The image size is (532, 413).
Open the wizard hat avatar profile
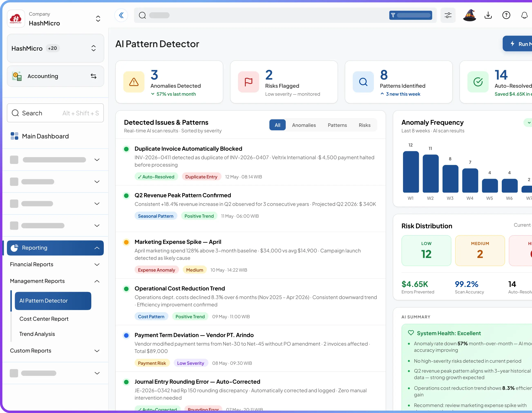(x=469, y=15)
